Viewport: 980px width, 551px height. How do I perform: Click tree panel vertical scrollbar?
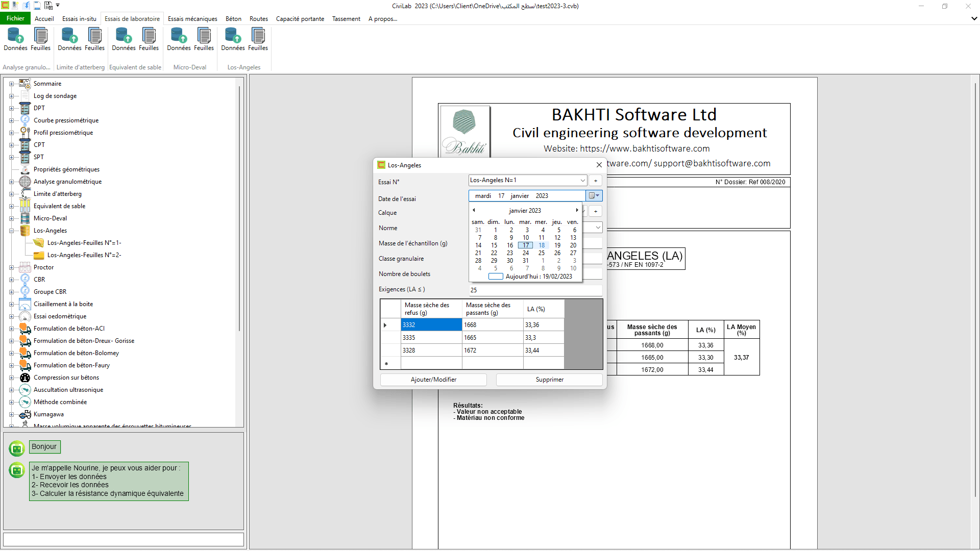pos(239,209)
